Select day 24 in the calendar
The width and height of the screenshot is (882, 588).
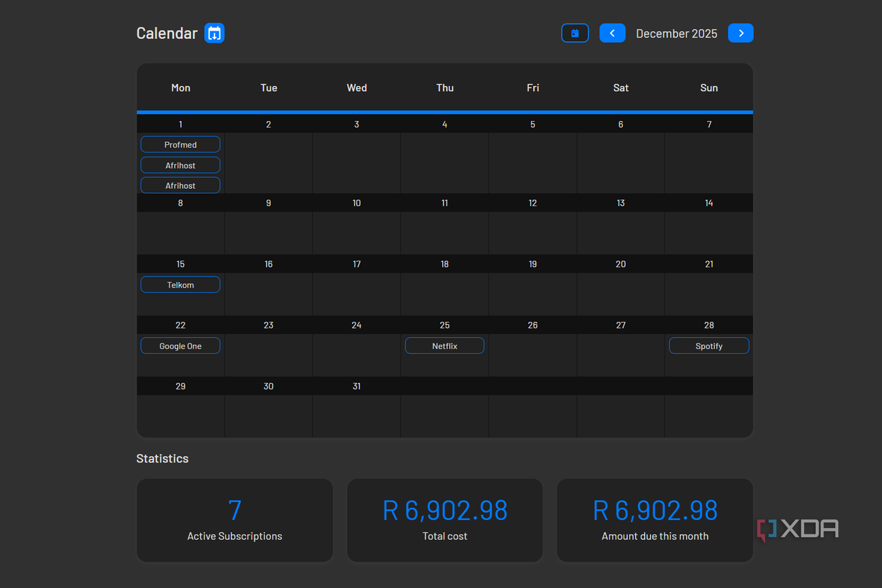(357, 325)
